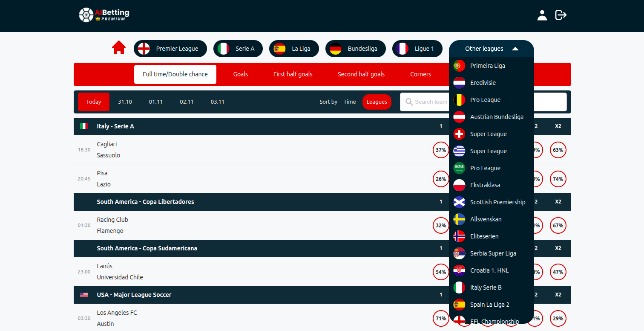Click the red home icon
The width and height of the screenshot is (644, 331).
point(119,48)
